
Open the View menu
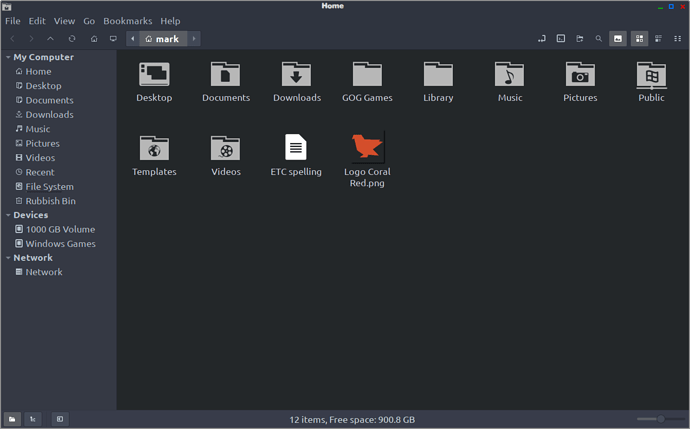click(x=64, y=21)
